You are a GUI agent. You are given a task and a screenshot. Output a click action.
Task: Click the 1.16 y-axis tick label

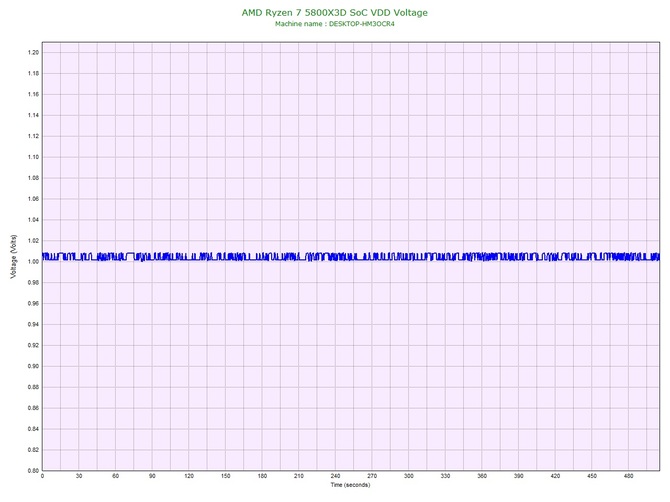pos(33,94)
